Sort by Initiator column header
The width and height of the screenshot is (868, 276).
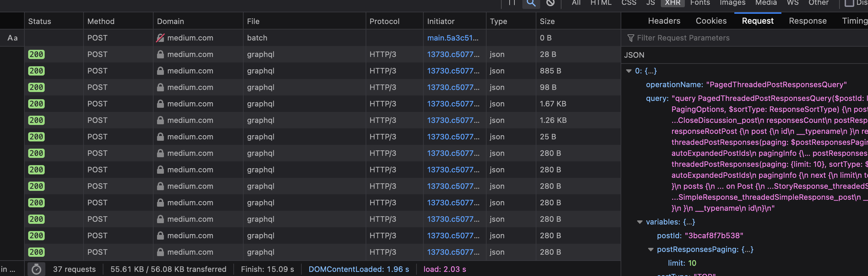[x=455, y=21]
